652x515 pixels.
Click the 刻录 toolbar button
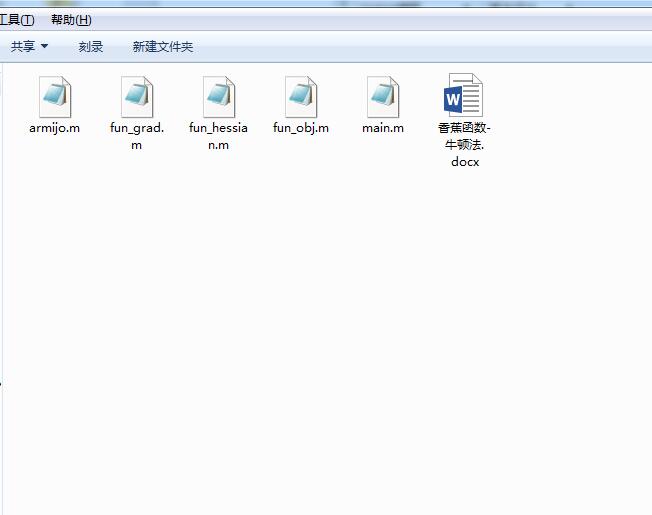tap(91, 47)
